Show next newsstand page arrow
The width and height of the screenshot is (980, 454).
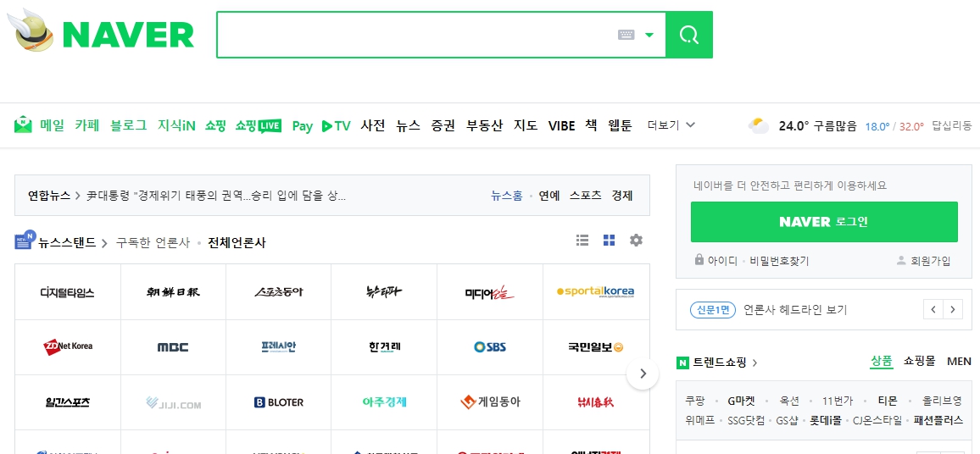643,374
